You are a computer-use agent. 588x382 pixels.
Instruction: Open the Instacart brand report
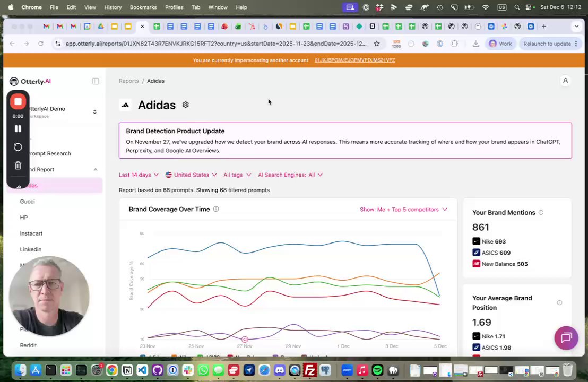click(x=31, y=233)
